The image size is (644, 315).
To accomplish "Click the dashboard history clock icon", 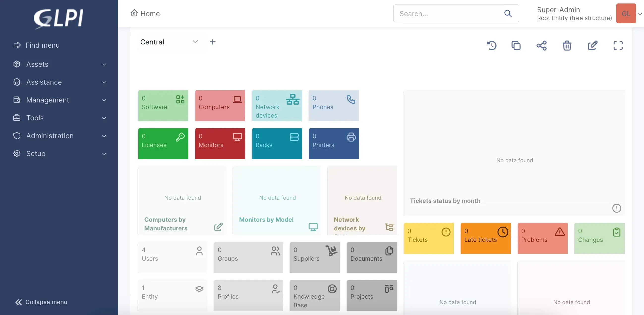I will click(492, 46).
